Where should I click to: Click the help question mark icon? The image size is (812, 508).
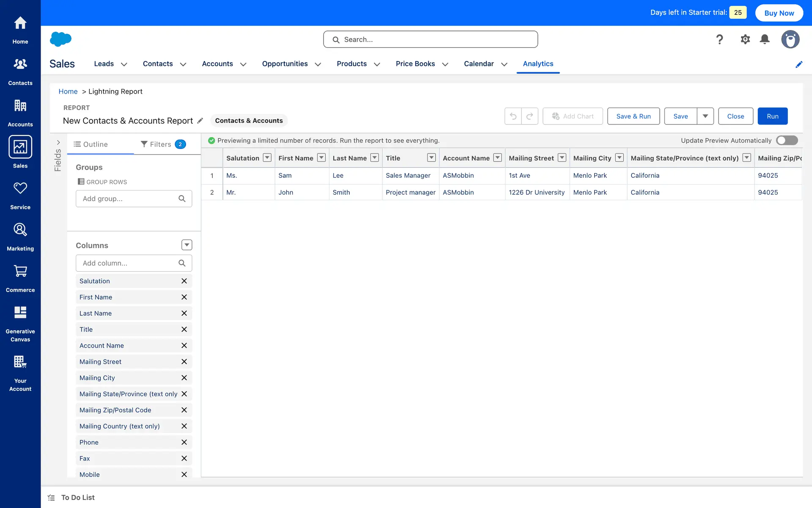pos(719,39)
